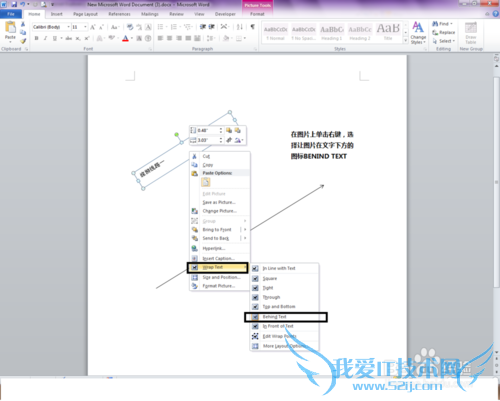Choose In Line with Text option

click(x=284, y=268)
